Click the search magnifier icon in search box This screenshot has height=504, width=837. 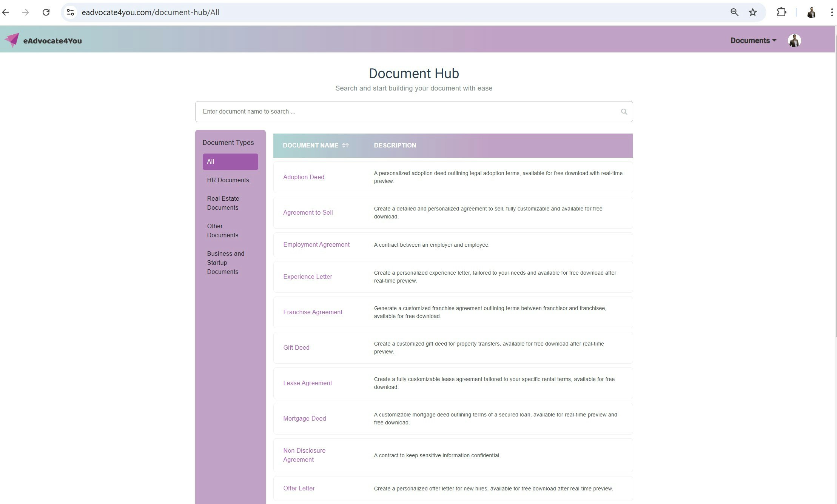pos(624,112)
